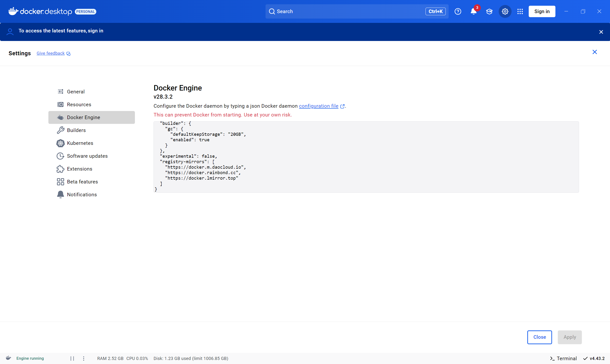Click the Extensions puzzle icon
The image size is (610, 364).
click(x=60, y=169)
